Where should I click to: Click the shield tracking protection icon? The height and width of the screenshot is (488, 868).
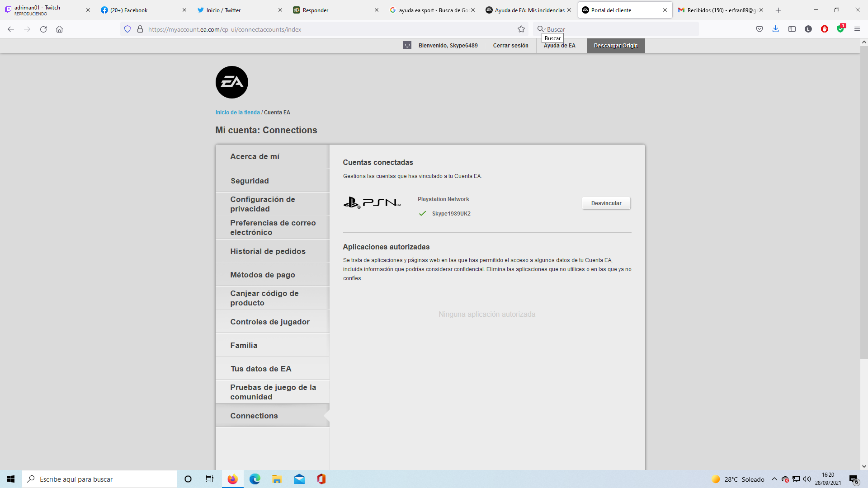[x=127, y=29]
